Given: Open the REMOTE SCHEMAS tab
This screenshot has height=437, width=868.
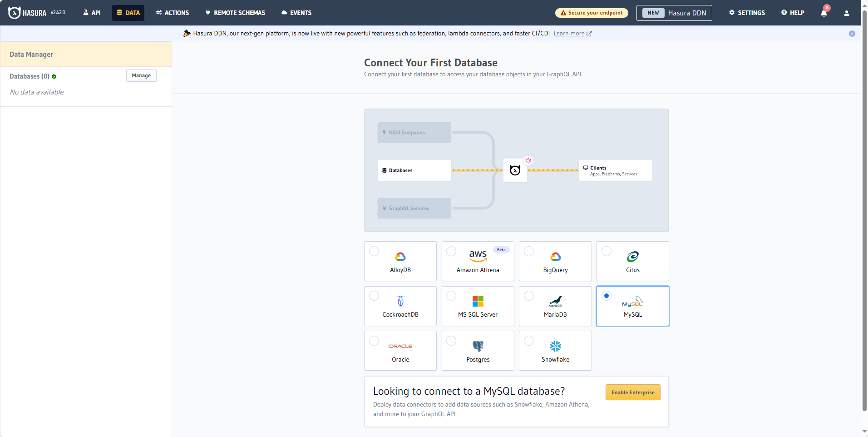Looking at the screenshot, I should click(235, 13).
